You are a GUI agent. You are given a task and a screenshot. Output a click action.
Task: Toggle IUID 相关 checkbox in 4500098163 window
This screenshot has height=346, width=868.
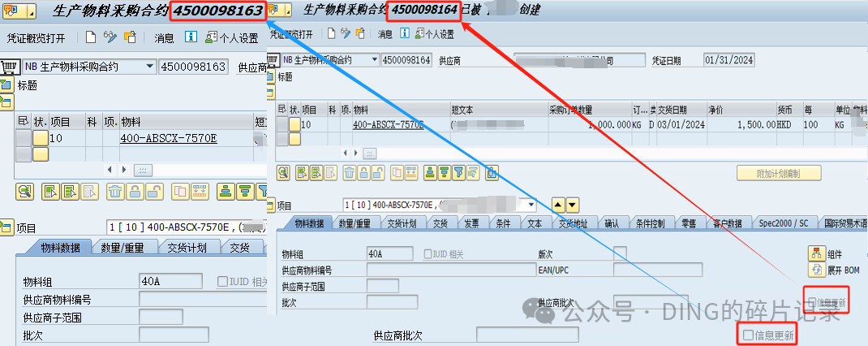point(222,282)
